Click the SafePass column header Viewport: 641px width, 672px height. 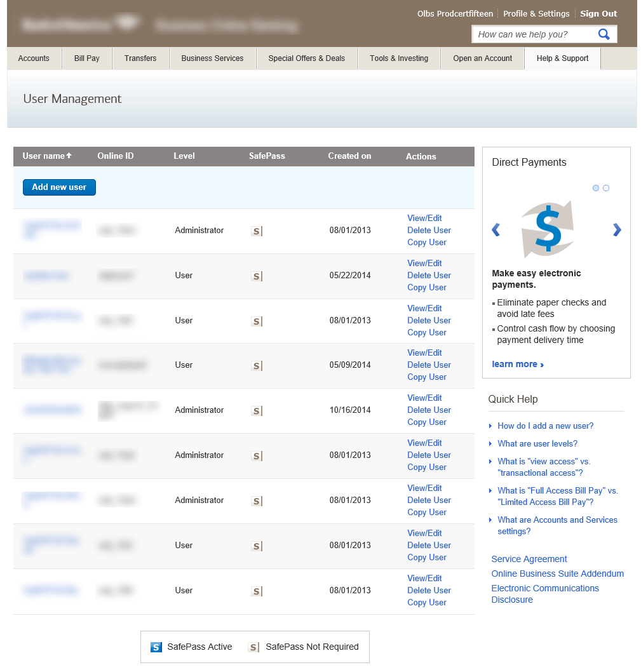pos(267,156)
